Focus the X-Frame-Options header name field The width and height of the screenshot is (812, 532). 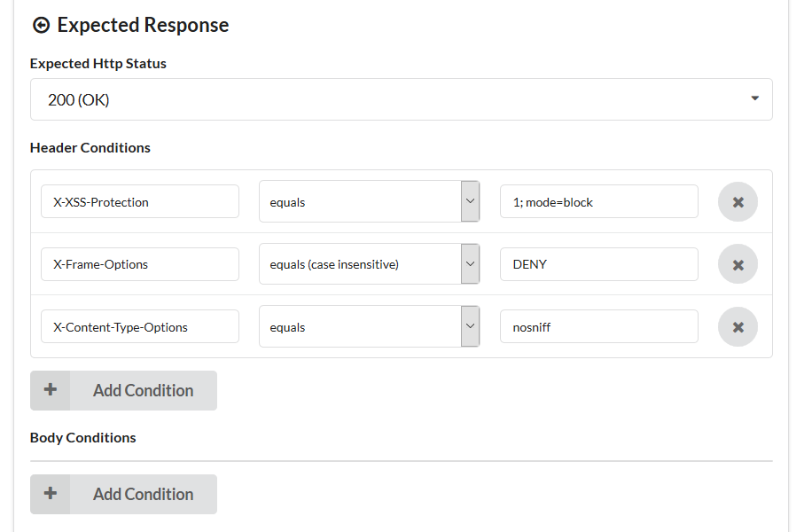coord(140,264)
